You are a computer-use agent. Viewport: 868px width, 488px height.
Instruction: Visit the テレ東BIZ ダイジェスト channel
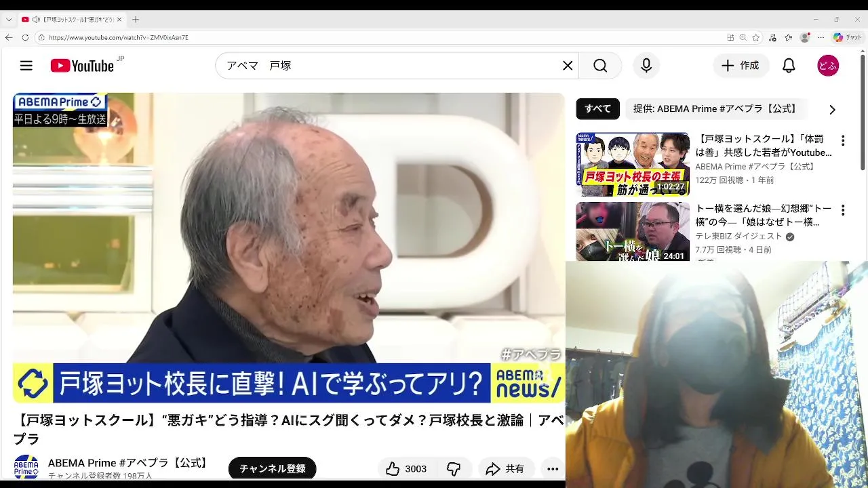[738, 237]
